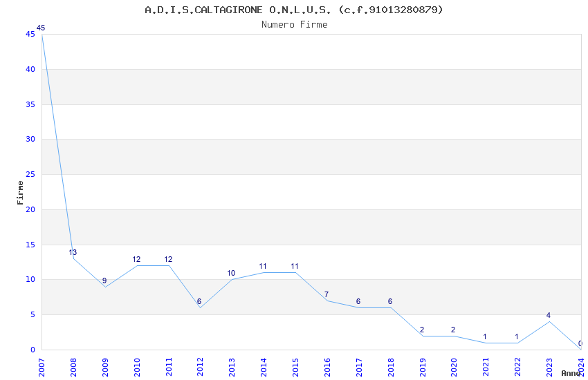The image size is (588, 380).
Task: Click the 2020 x-axis year label
Action: tap(454, 367)
